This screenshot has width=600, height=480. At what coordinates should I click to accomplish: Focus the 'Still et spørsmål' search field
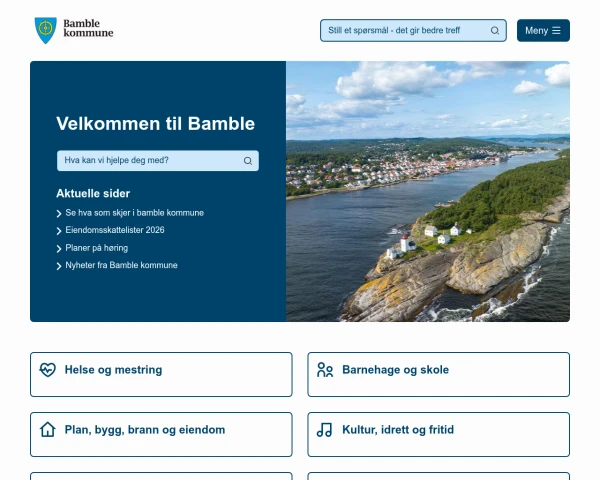click(405, 31)
